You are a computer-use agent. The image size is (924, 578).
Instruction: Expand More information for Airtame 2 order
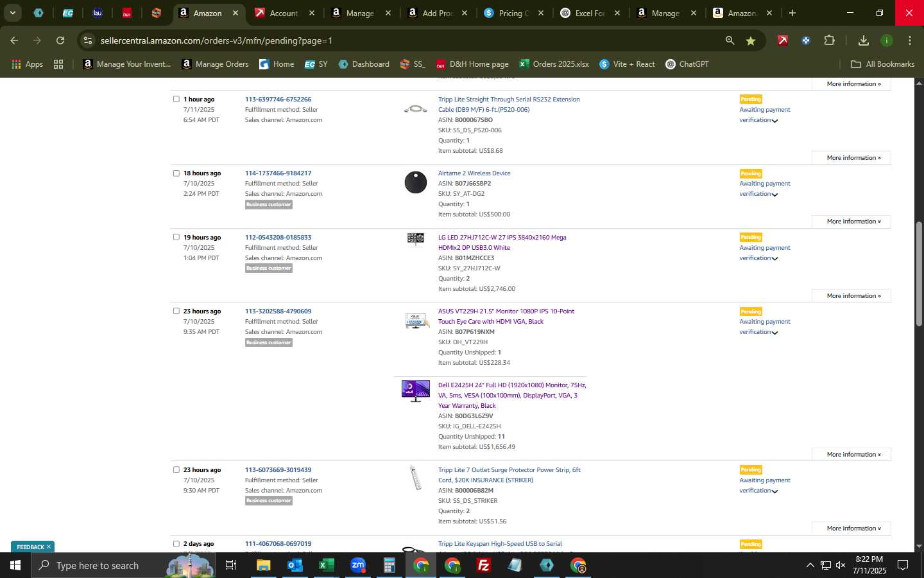click(x=851, y=221)
